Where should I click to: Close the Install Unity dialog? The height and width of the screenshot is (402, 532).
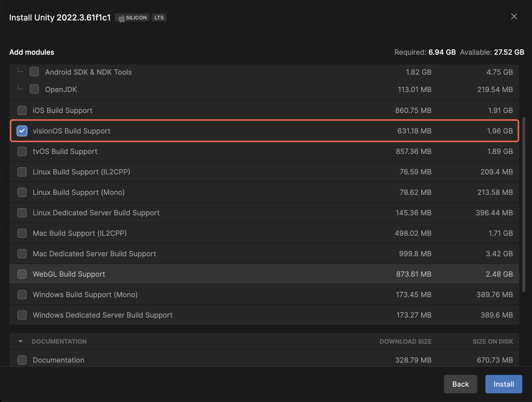click(514, 17)
